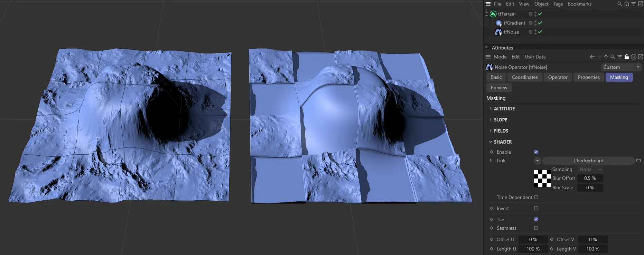The height and width of the screenshot is (255, 644).
Task: Disable tfGradient via its green checkmark
Action: pos(540,23)
